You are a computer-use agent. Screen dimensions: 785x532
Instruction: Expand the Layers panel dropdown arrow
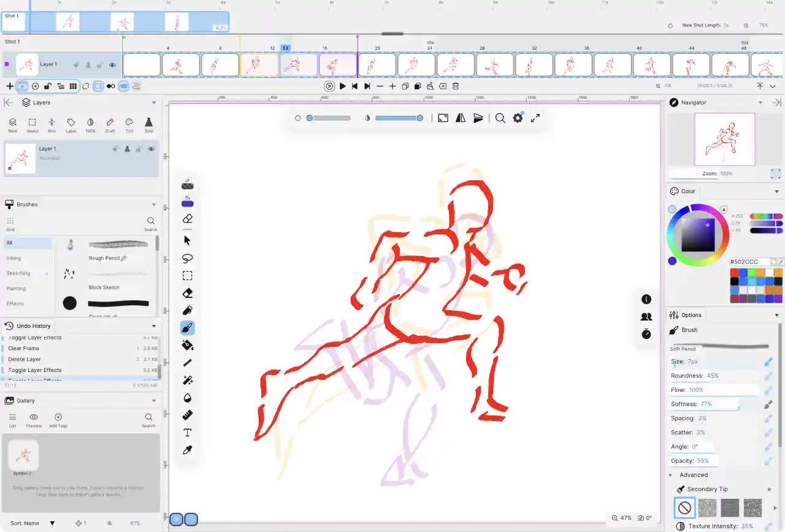click(154, 103)
